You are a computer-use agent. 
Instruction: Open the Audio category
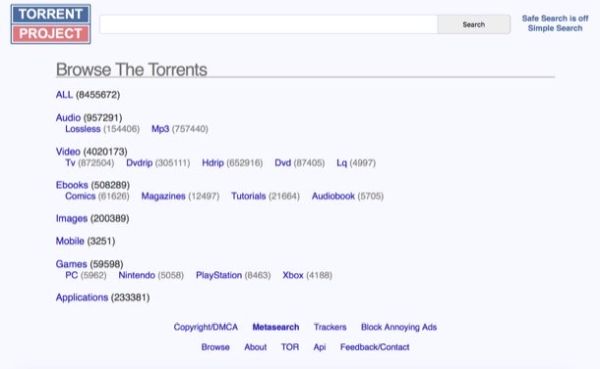(x=68, y=118)
